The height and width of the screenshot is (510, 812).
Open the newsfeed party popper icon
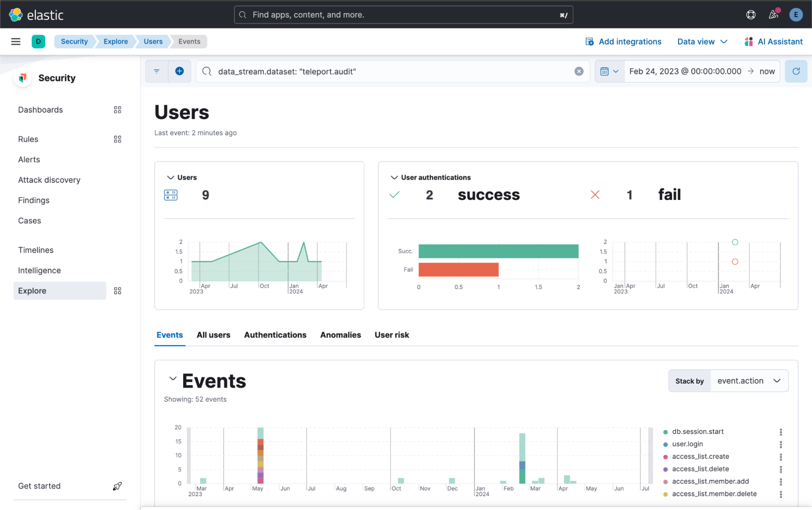(x=773, y=15)
